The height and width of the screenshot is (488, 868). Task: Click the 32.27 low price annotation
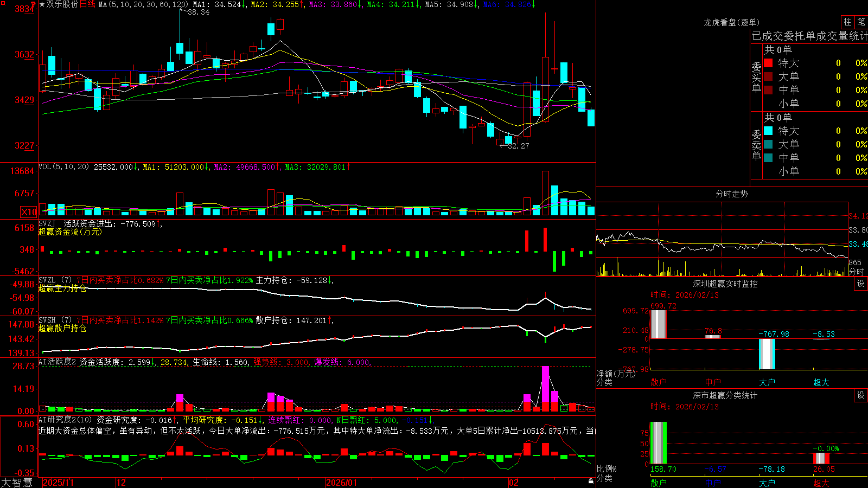click(x=518, y=146)
